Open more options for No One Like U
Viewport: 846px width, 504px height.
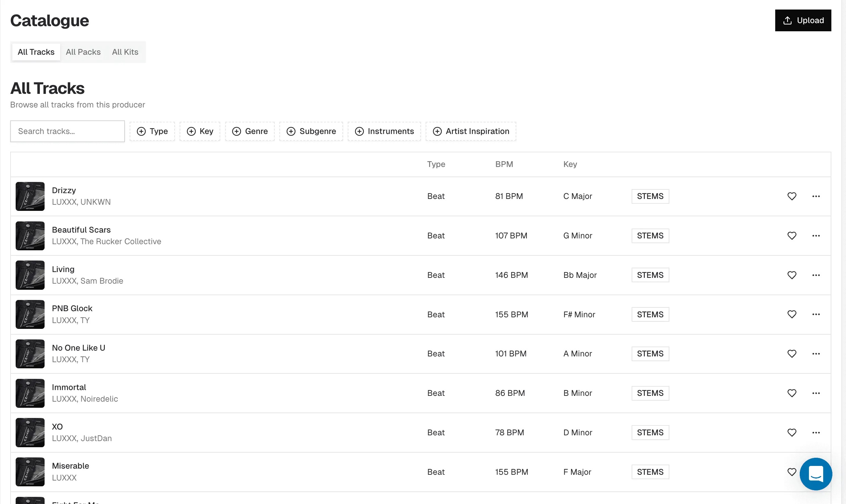tap(816, 354)
